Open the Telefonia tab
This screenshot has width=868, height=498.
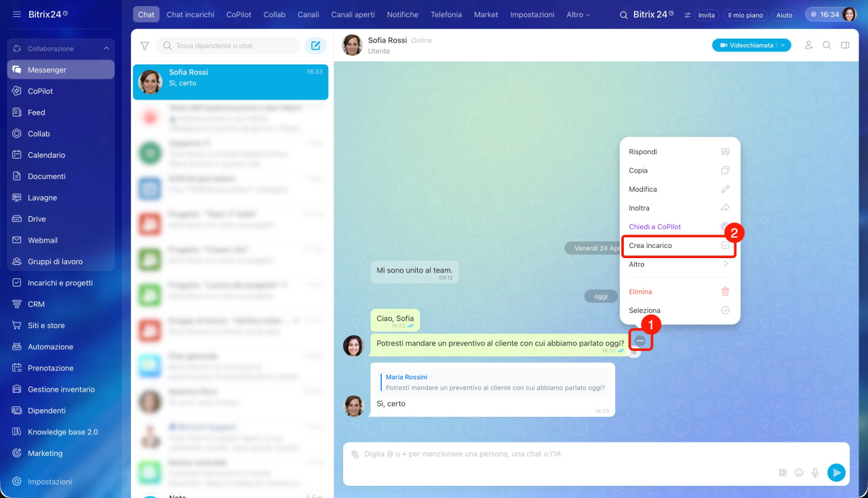(x=446, y=15)
